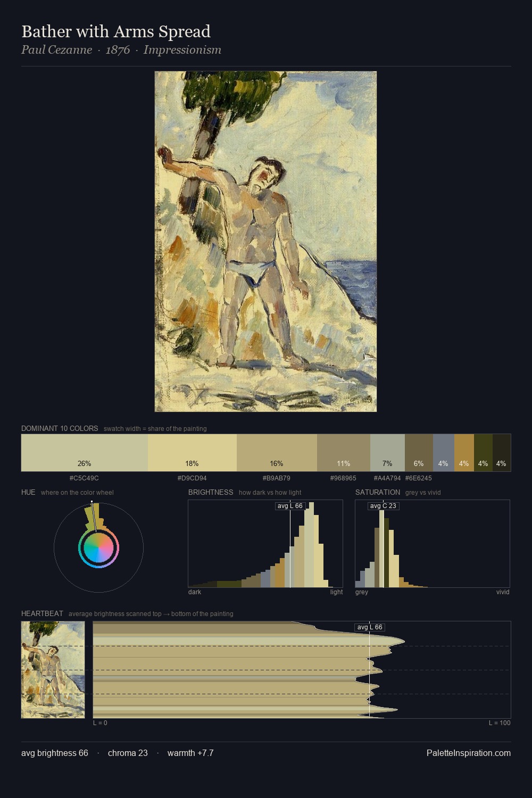Click the brightness histogram chart

tap(265, 544)
